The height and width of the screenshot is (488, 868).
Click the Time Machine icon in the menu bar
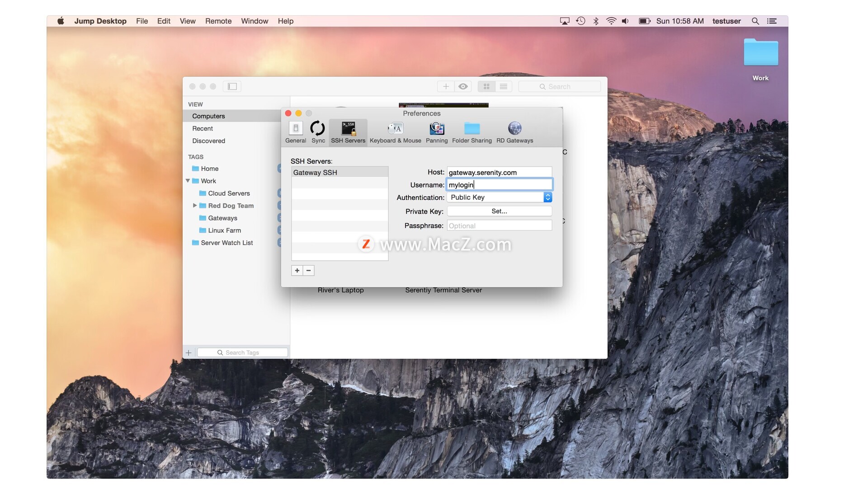[x=580, y=21]
